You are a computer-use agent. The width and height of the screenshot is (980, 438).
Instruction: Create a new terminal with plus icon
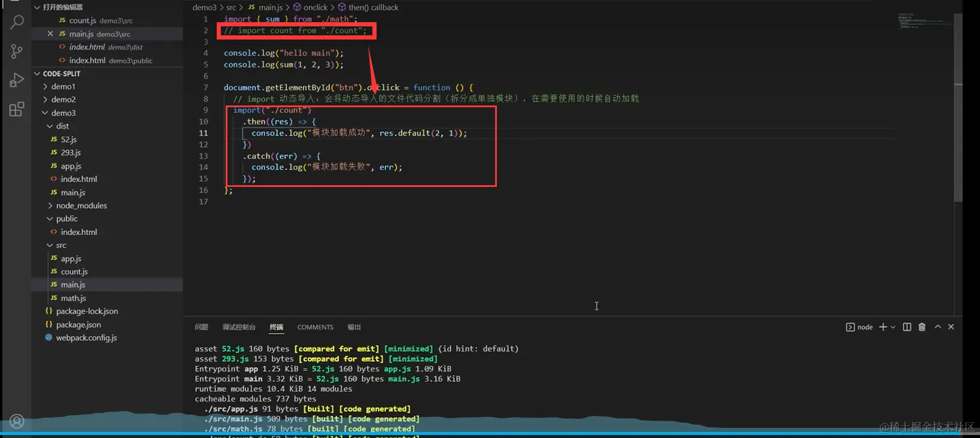click(x=882, y=327)
